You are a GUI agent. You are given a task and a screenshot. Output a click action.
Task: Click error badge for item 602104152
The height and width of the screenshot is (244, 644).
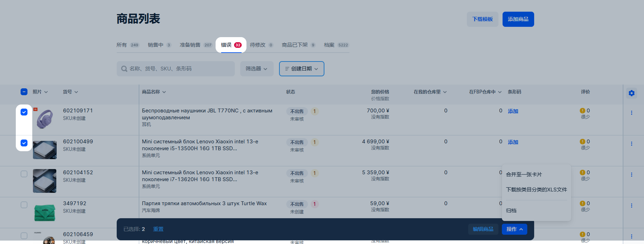[x=314, y=173]
